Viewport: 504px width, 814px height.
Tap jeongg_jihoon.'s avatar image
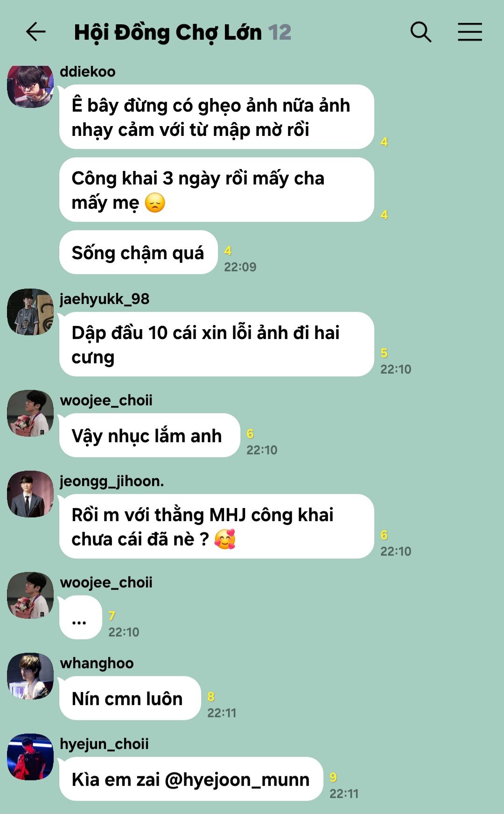pyautogui.click(x=30, y=494)
